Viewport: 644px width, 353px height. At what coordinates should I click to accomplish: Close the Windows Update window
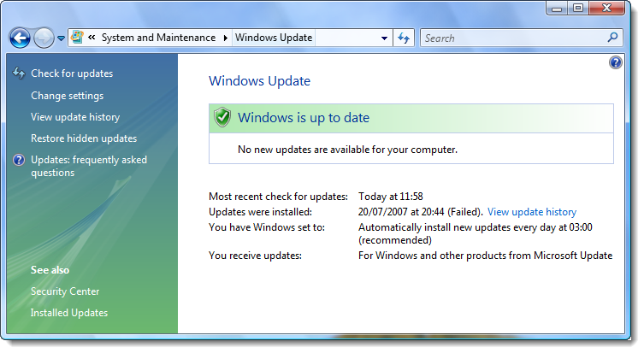(x=606, y=9)
